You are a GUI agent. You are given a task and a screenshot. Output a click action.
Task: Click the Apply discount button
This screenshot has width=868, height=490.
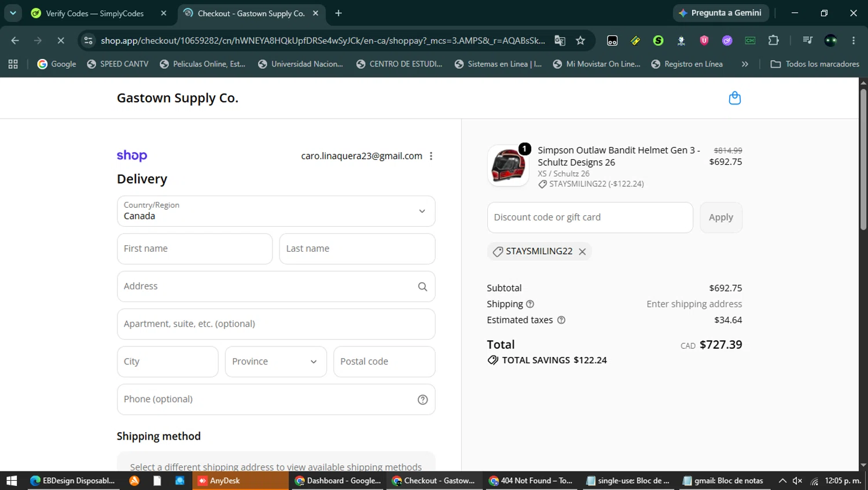[721, 218]
